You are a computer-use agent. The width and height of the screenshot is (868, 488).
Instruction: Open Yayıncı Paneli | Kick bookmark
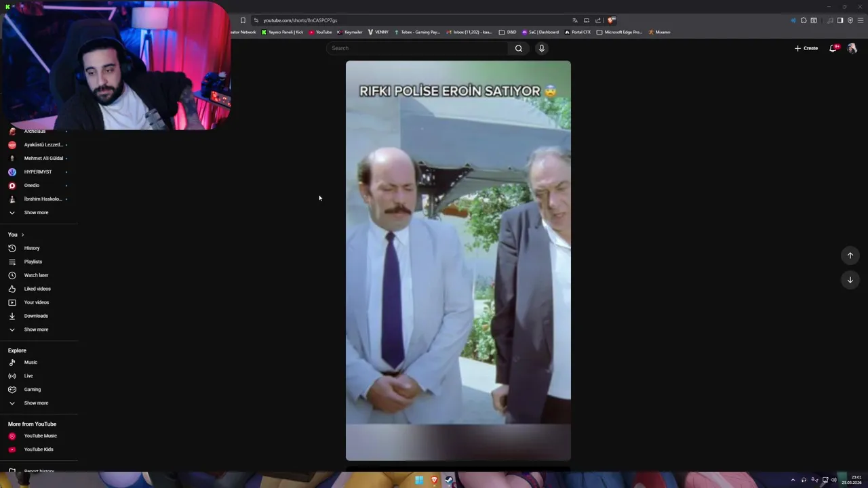(x=282, y=32)
